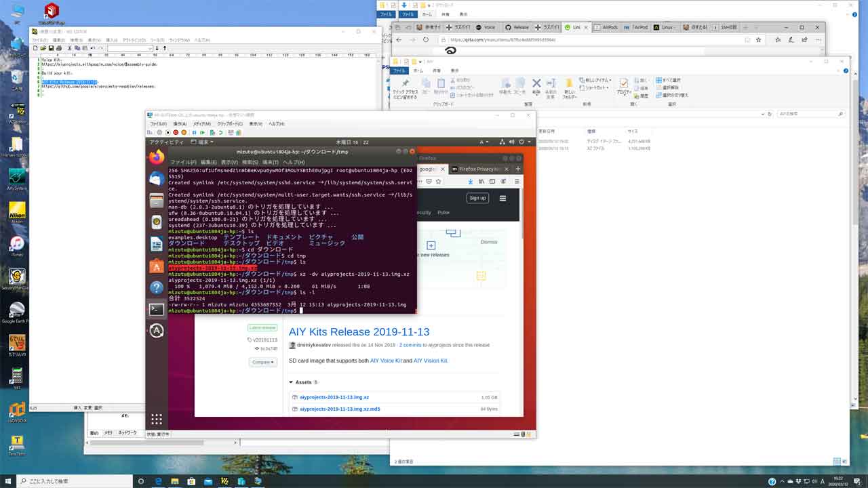Open AIY Vision Kit link

(431, 361)
